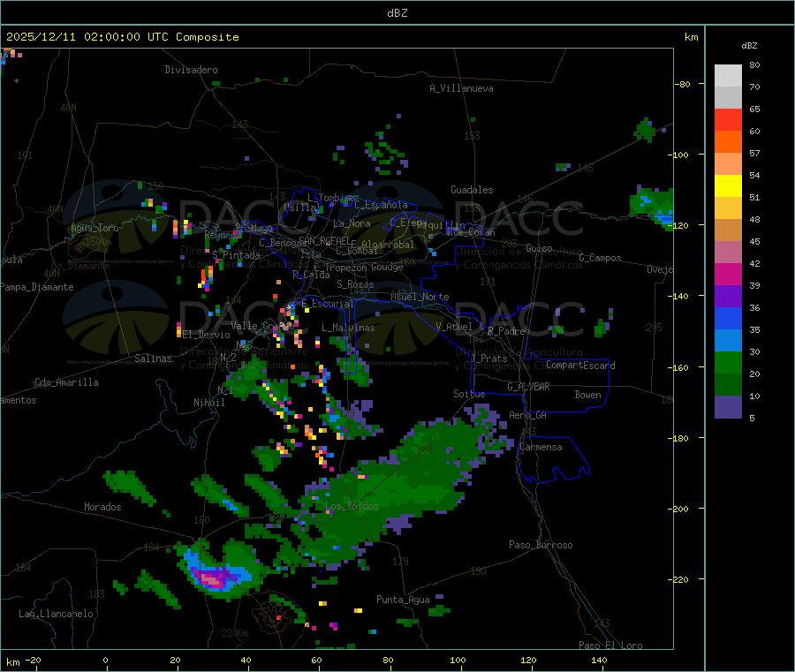Click the 'Aero_GA' place label
This screenshot has width=795, height=672.
coord(528,415)
